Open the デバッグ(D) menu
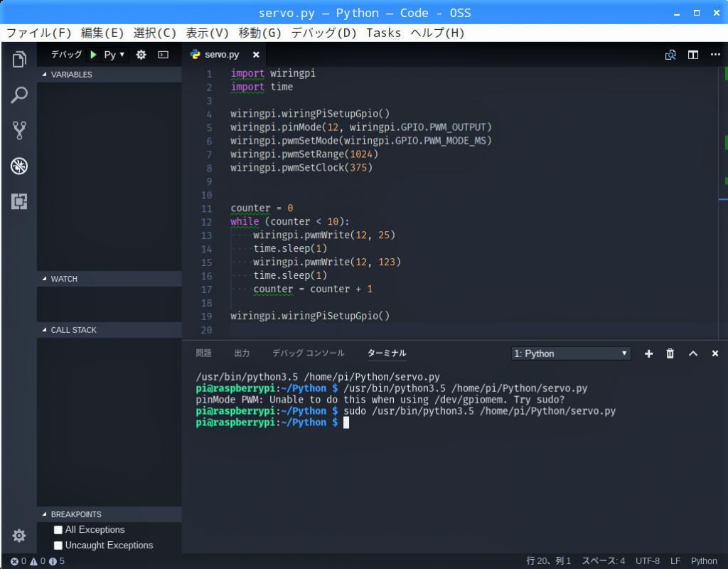This screenshot has height=569, width=728. click(x=323, y=33)
